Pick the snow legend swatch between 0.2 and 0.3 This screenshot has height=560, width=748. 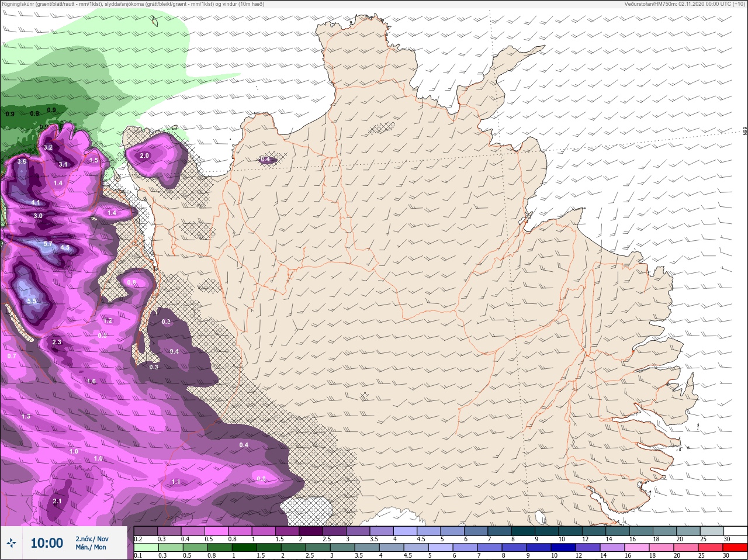(x=146, y=531)
